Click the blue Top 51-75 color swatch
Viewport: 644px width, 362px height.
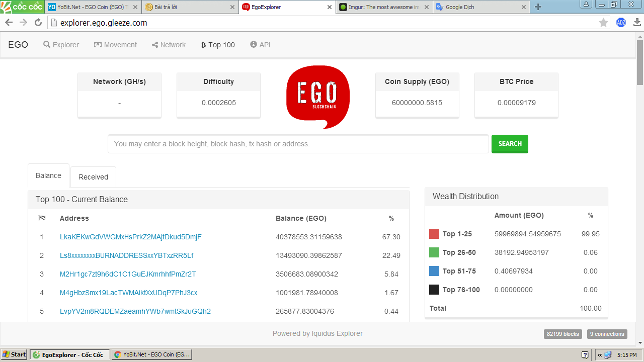[434, 271]
